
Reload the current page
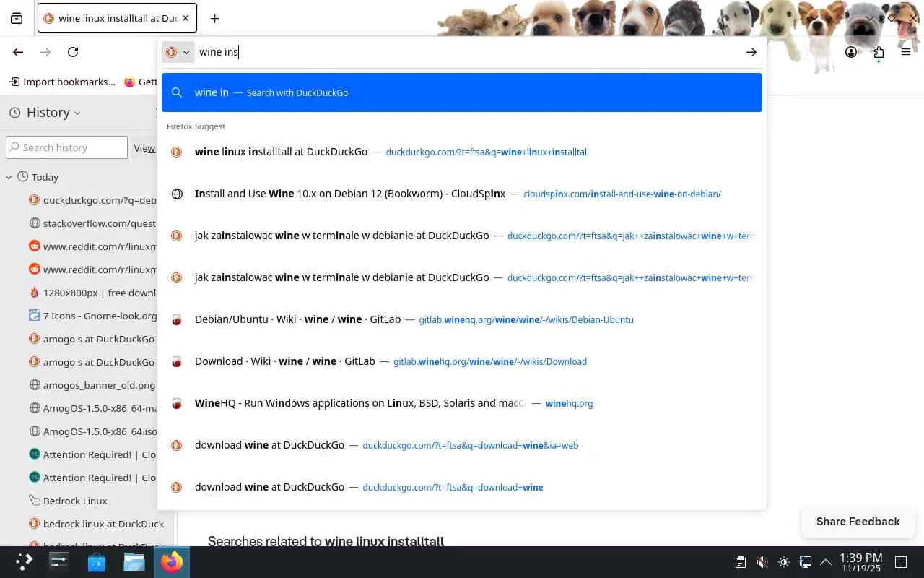[73, 52]
